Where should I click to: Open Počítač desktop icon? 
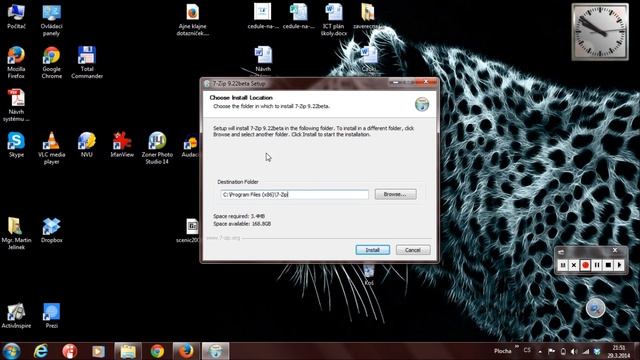click(16, 16)
